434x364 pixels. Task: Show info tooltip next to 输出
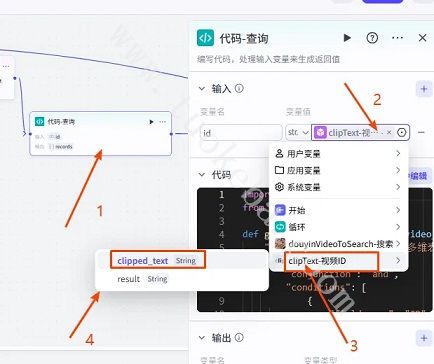pyautogui.click(x=239, y=337)
